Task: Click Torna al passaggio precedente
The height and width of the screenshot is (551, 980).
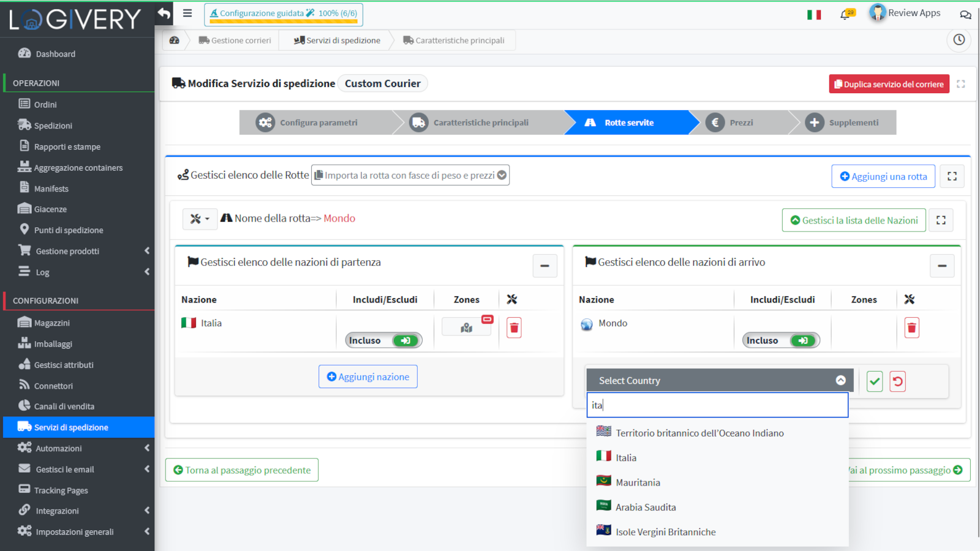Action: pyautogui.click(x=242, y=470)
